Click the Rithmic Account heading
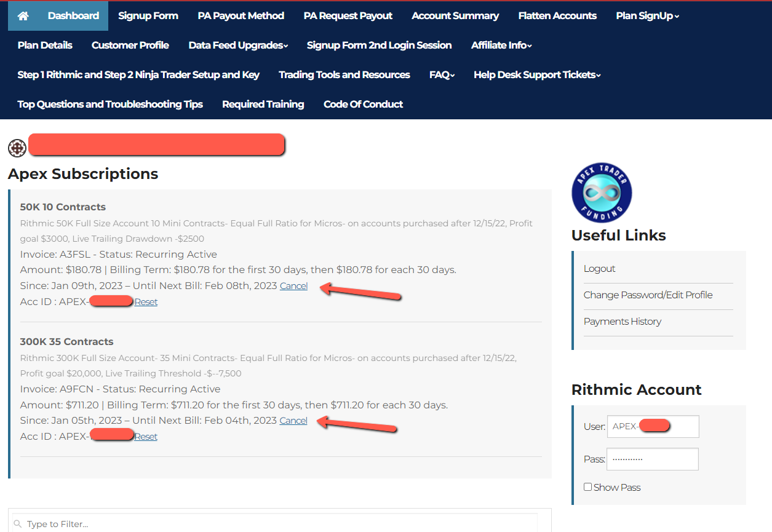This screenshot has height=532, width=772. (637, 390)
